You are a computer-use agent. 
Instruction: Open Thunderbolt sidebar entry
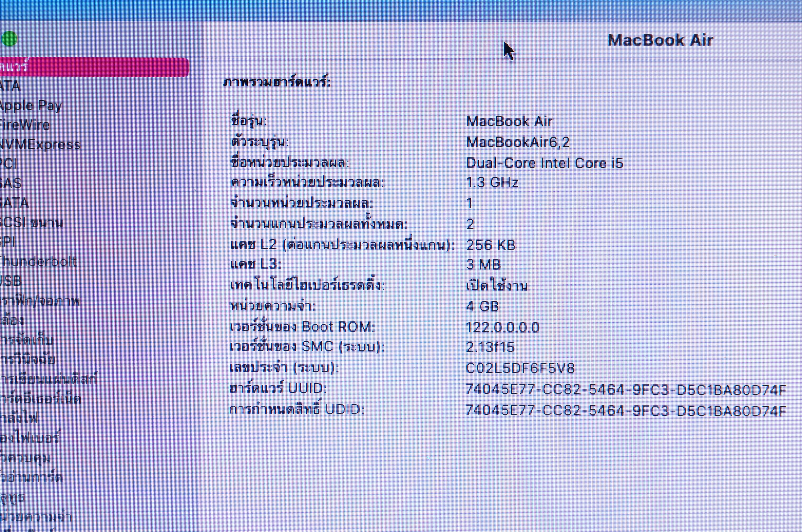(x=38, y=261)
